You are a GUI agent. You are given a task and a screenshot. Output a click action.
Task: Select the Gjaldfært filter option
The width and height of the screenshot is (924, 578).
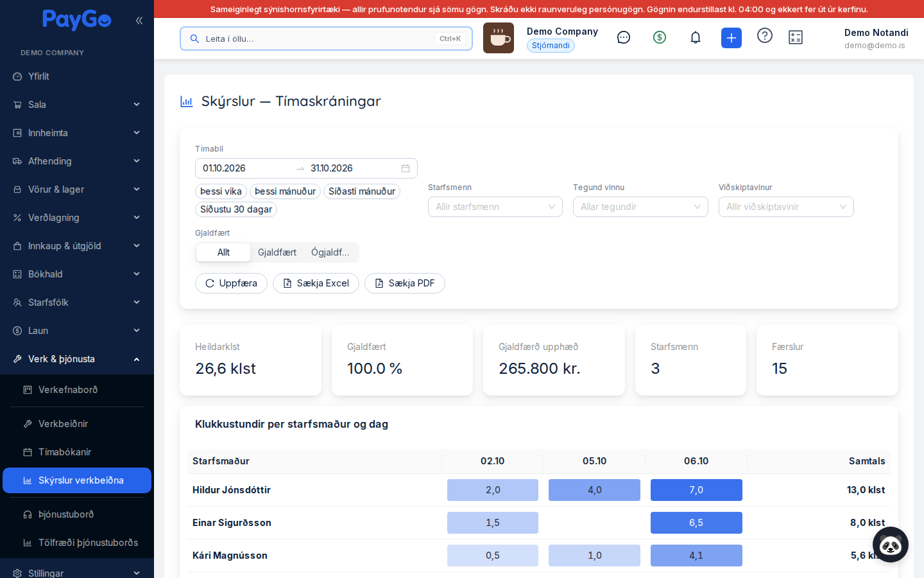(x=277, y=252)
